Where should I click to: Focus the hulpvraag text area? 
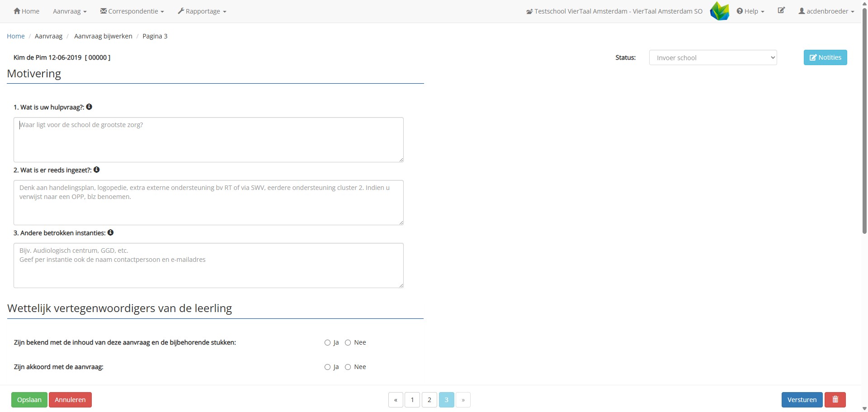pos(208,140)
